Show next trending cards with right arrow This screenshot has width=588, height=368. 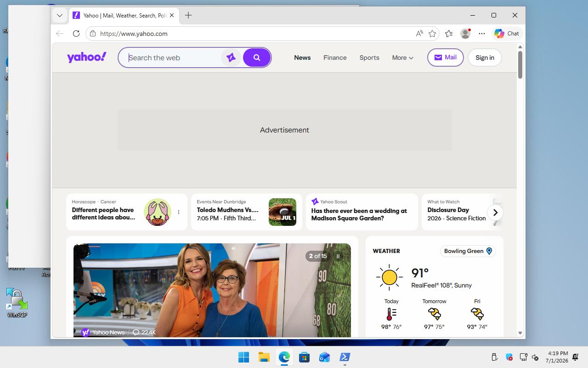click(495, 213)
